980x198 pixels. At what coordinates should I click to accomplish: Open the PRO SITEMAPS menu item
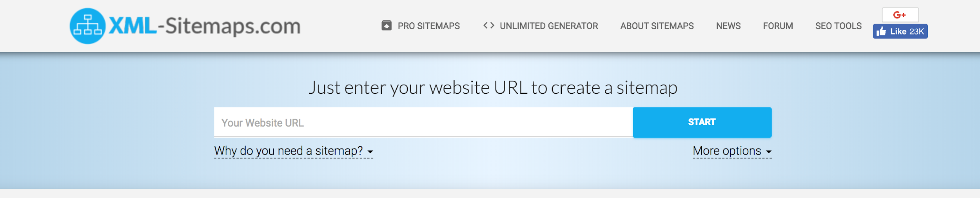(x=428, y=26)
